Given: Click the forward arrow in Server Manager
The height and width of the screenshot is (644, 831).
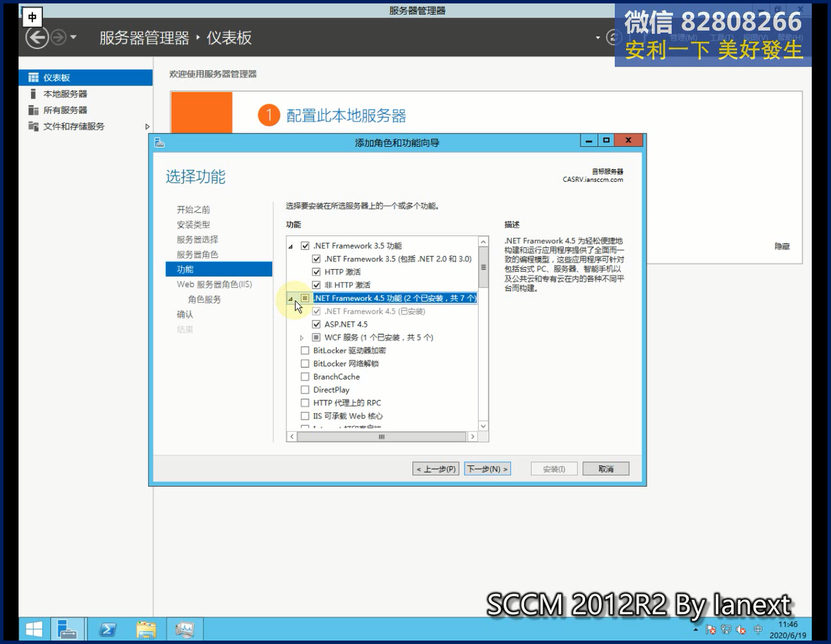Looking at the screenshot, I should (58, 37).
